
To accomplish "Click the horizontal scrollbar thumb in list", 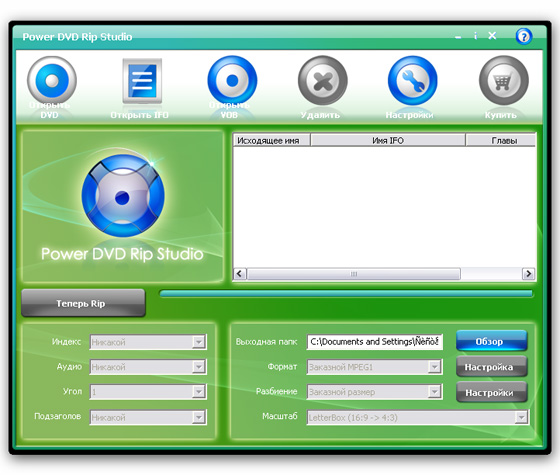I will pyautogui.click(x=354, y=274).
